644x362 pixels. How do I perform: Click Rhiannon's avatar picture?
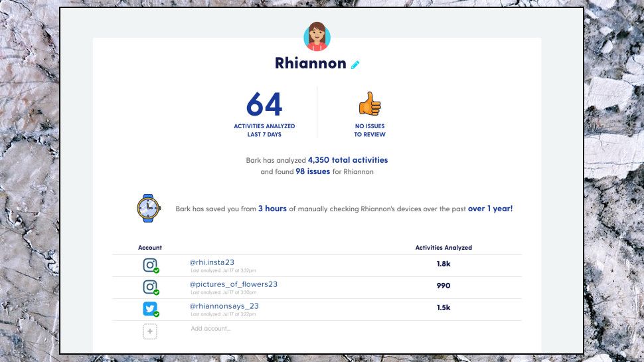point(317,37)
